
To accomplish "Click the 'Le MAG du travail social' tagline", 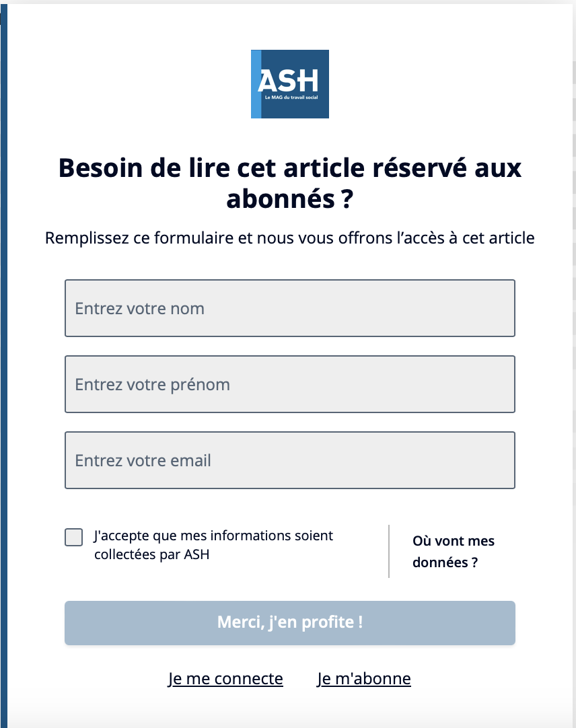I will click(x=291, y=98).
